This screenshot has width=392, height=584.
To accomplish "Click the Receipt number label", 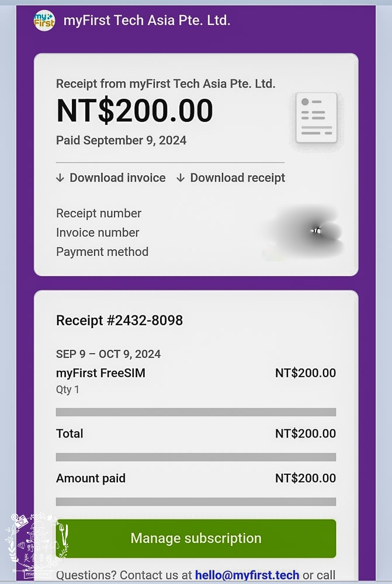I will click(99, 213).
